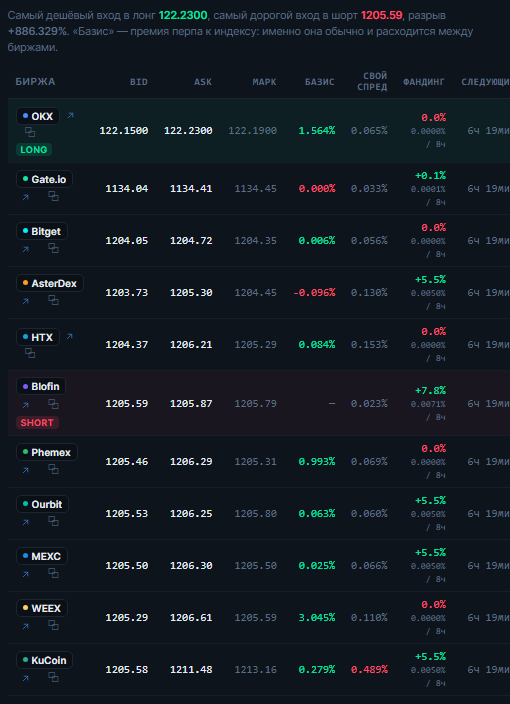Select the WEEX exchange badge
510x704 pixels.
coord(42,608)
